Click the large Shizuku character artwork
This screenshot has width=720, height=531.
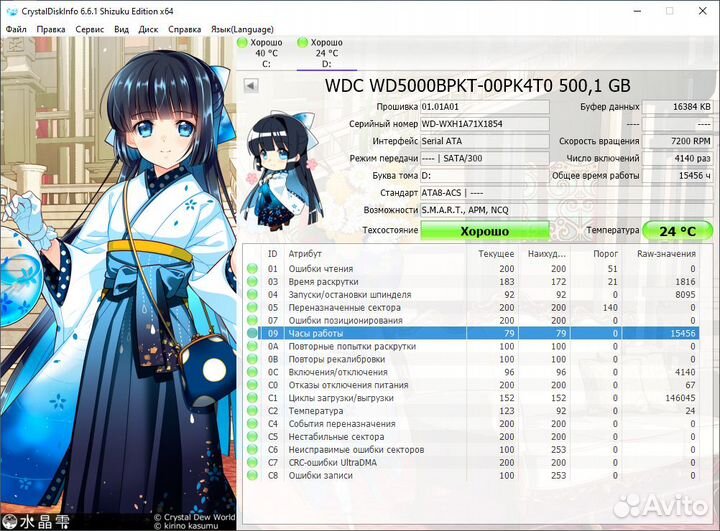tap(118, 282)
